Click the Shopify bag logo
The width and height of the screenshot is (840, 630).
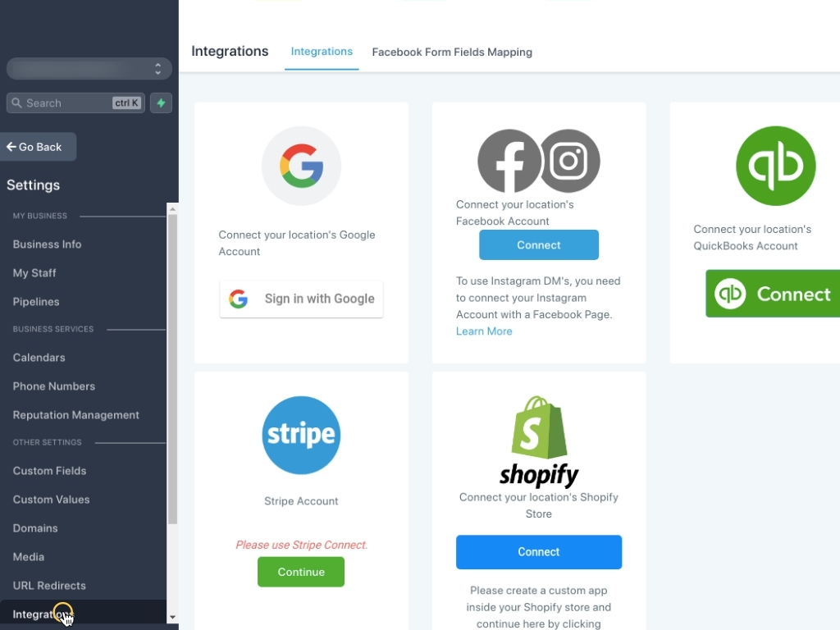[539, 427]
